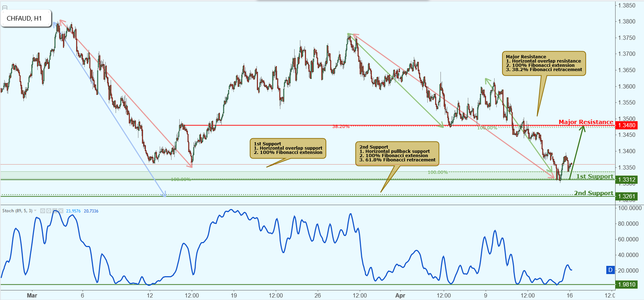Click the Stoch (89, 5, 3) indicator title
Viewport: 644px width, 300px height.
[x=17, y=211]
